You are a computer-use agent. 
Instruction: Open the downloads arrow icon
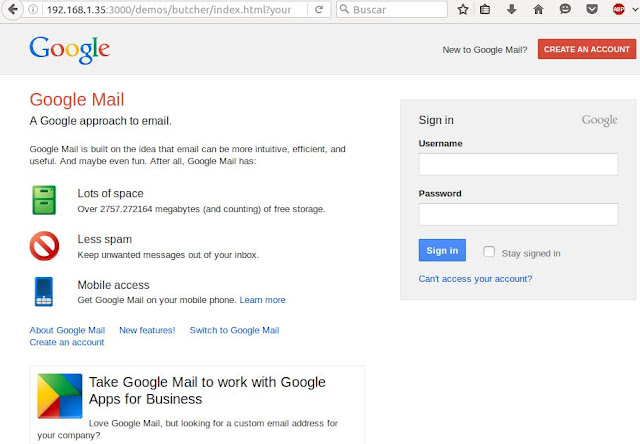pos(511,9)
